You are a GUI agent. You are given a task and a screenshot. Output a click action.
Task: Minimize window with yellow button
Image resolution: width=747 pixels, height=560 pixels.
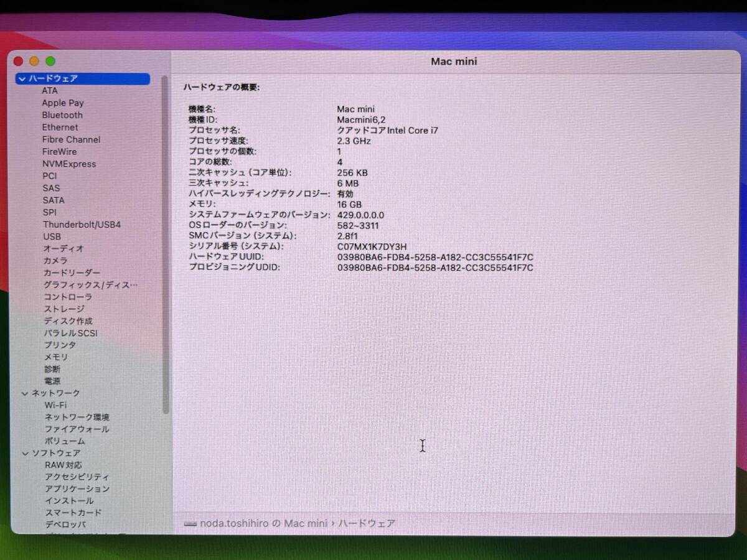click(x=34, y=62)
